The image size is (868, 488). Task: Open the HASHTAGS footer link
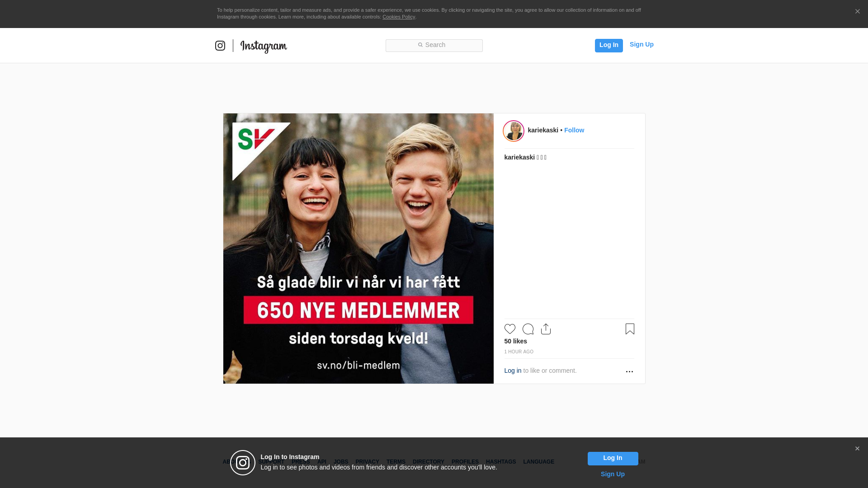pyautogui.click(x=501, y=462)
